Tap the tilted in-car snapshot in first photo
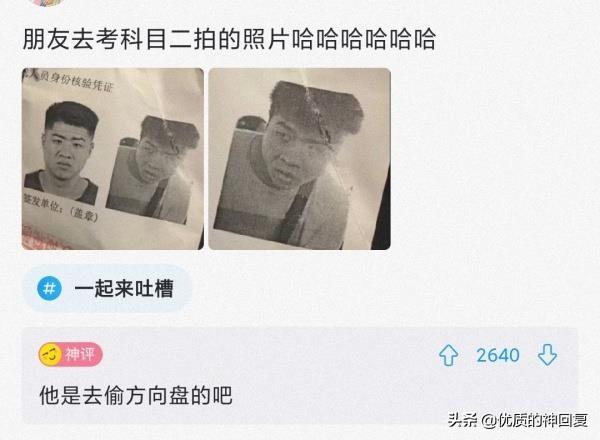Viewport: 600px width, 440px height. pos(153,168)
